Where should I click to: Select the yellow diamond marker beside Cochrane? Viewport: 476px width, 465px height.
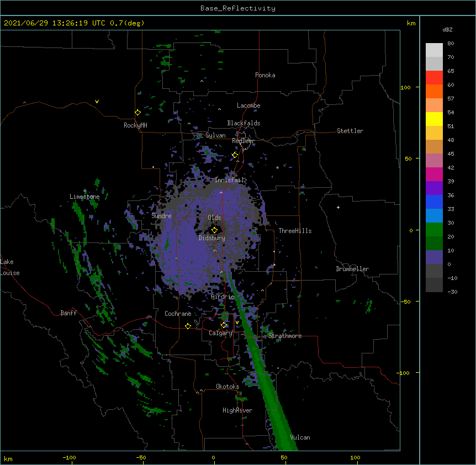188,326
